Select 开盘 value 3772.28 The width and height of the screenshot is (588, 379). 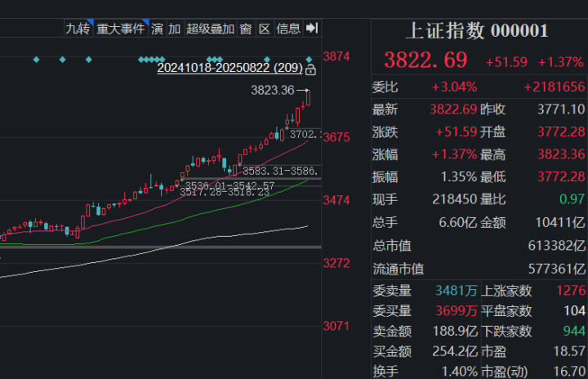[561, 132]
